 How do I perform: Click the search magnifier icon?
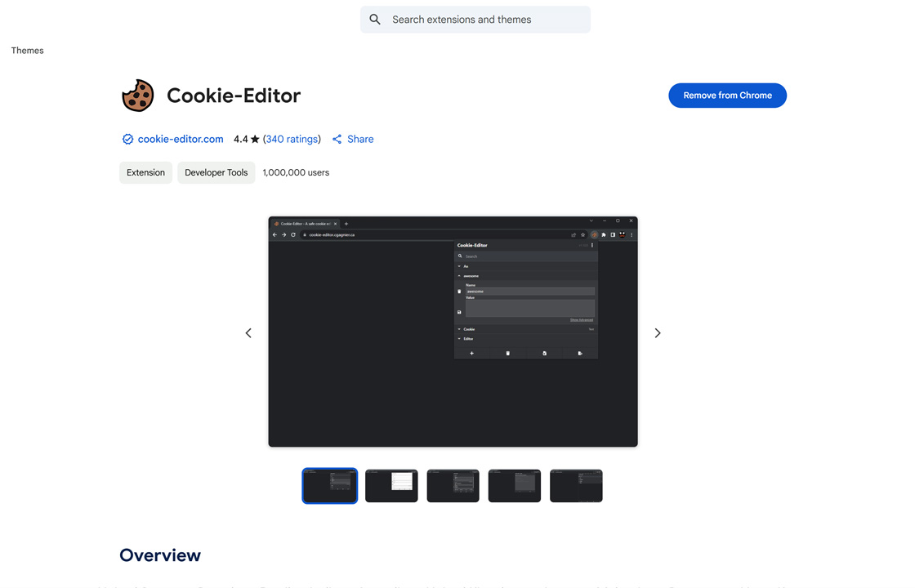click(375, 20)
